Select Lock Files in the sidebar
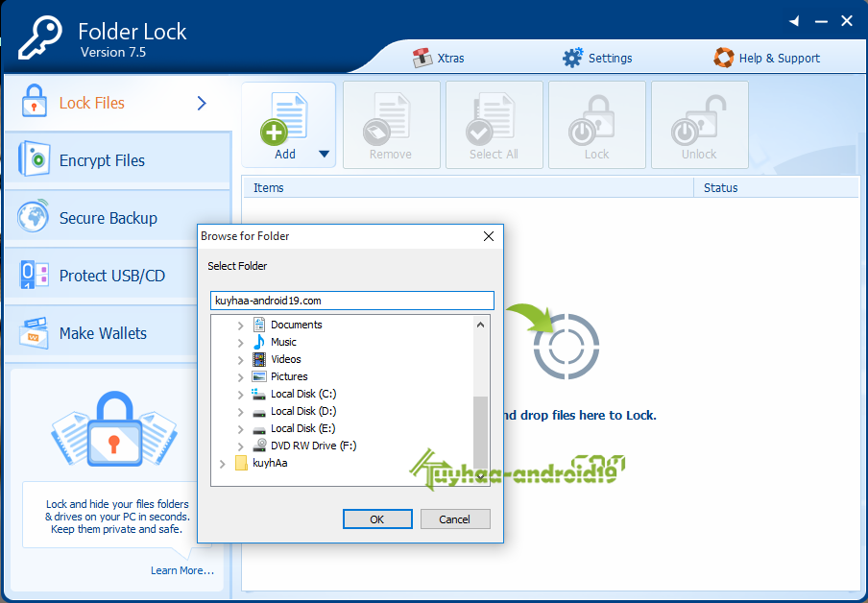The image size is (868, 603). coord(117,103)
